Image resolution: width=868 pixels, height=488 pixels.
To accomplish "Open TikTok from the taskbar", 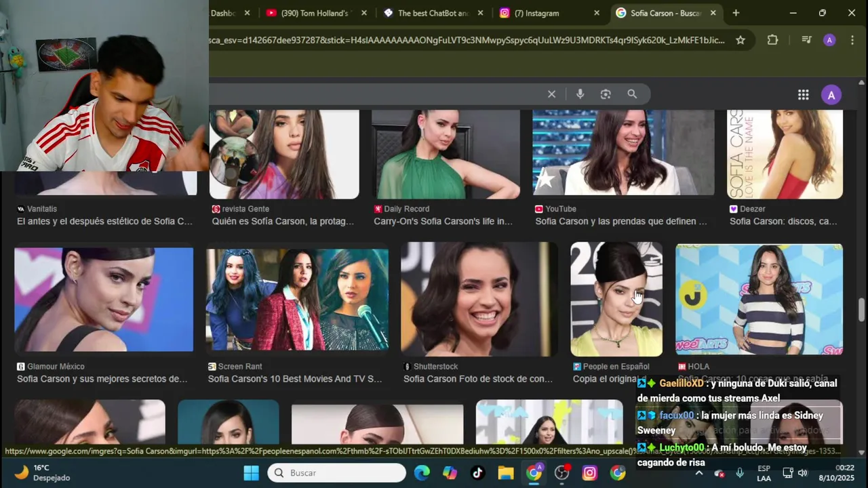I will (x=478, y=472).
